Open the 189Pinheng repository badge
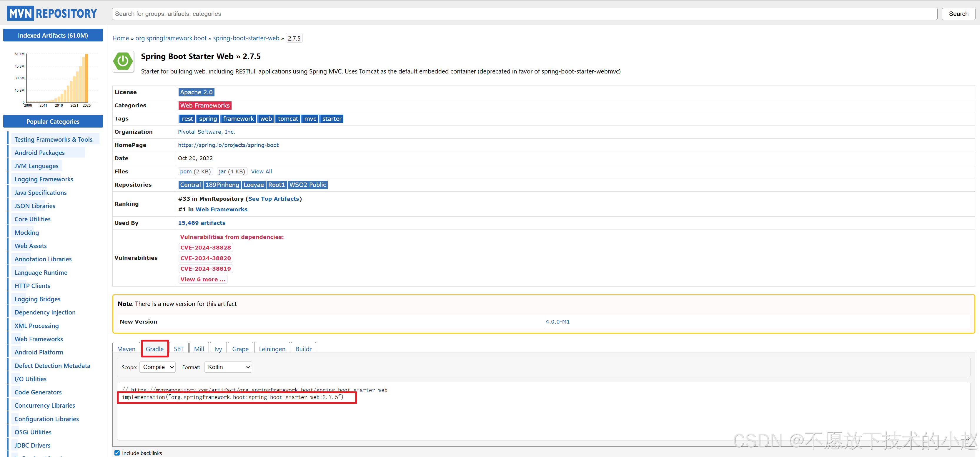This screenshot has height=457, width=980. [x=222, y=185]
